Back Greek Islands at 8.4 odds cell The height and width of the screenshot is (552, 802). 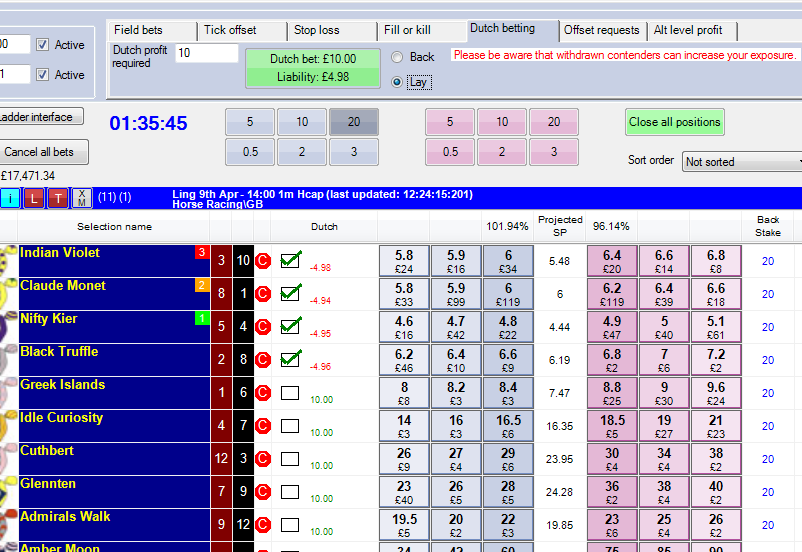coord(508,393)
